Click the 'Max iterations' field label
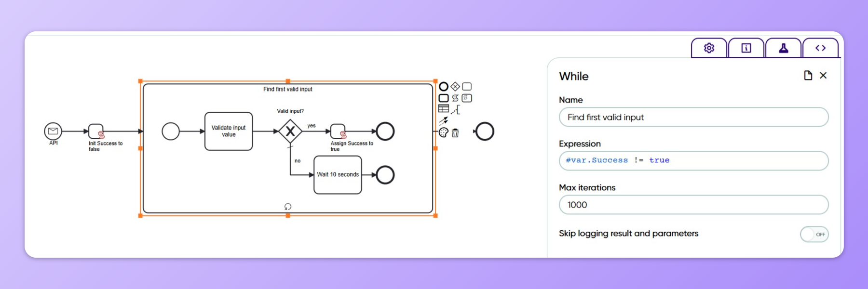 (x=587, y=187)
